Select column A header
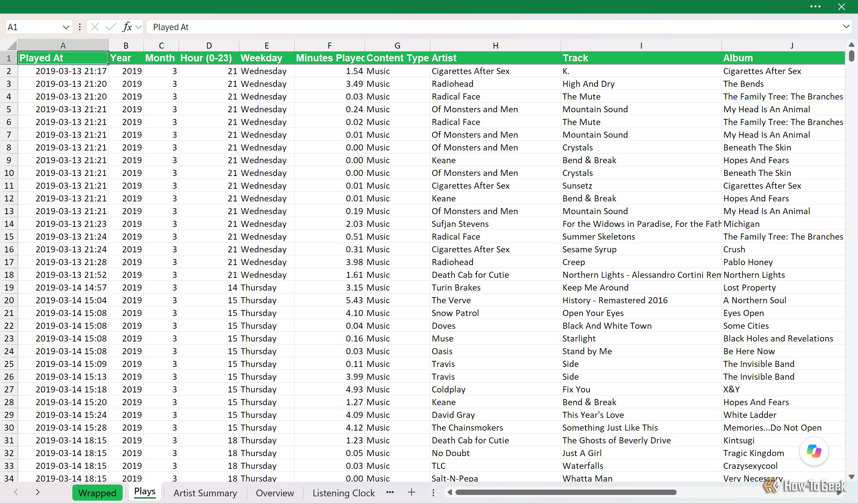Image resolution: width=858 pixels, height=504 pixels. [x=63, y=45]
